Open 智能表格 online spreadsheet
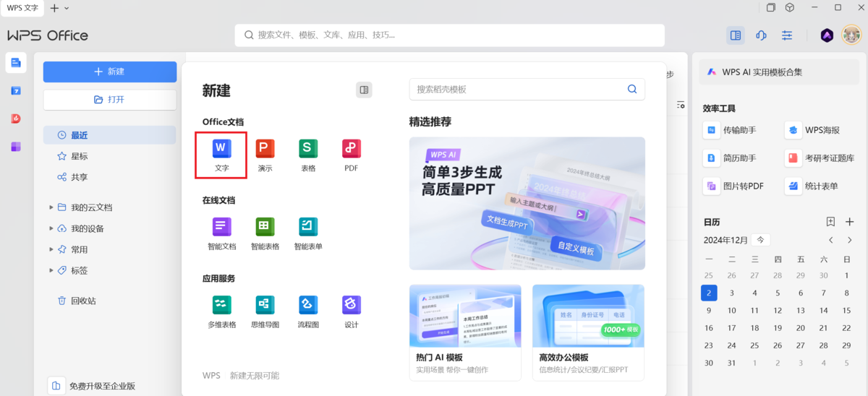 265,233
